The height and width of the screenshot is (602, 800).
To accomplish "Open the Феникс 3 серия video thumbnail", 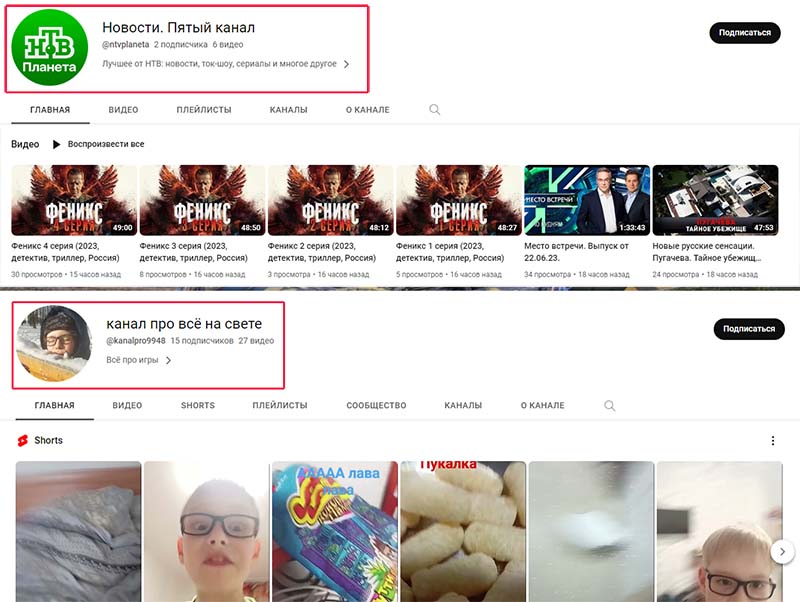I will click(x=202, y=200).
